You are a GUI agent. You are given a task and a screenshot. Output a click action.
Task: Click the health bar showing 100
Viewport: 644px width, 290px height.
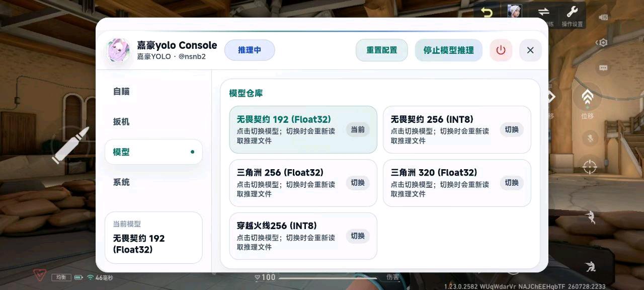click(316, 277)
